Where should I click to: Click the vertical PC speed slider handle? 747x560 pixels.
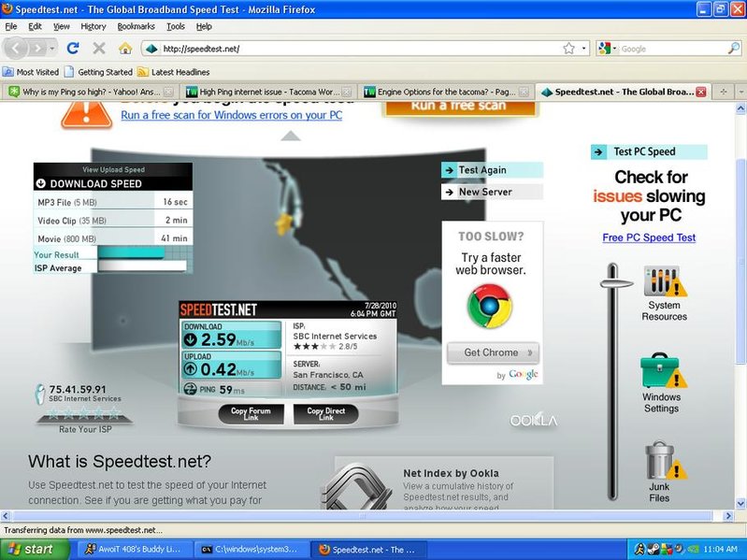pos(615,284)
